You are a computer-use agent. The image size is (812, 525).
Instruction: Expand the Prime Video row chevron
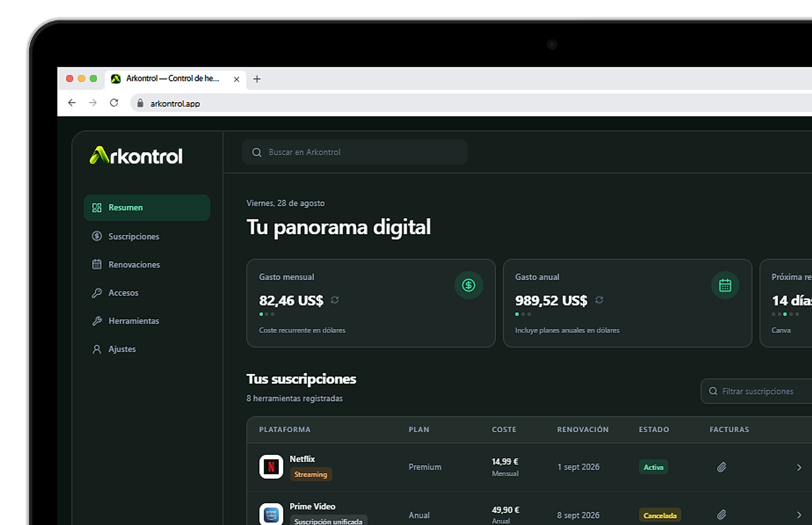click(799, 515)
